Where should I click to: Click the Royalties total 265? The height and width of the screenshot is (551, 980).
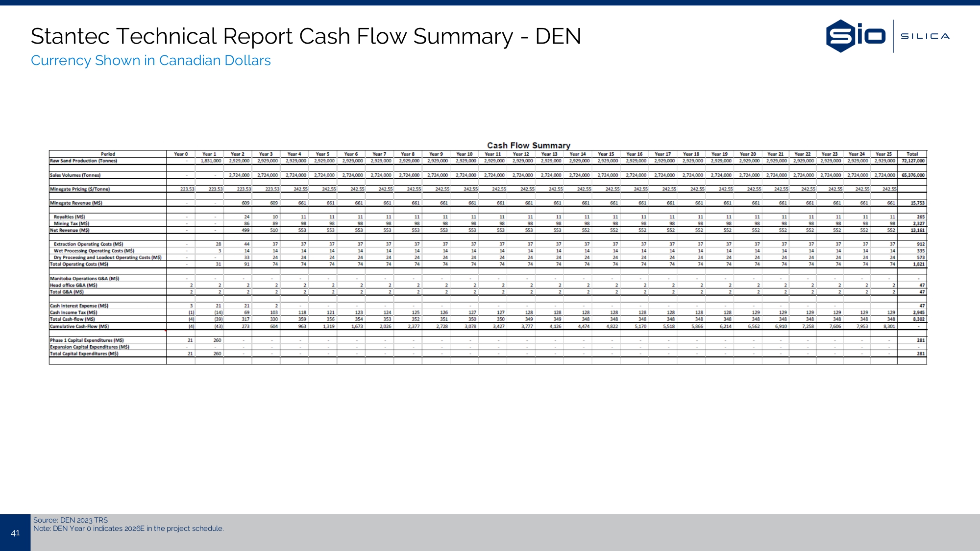coord(921,216)
